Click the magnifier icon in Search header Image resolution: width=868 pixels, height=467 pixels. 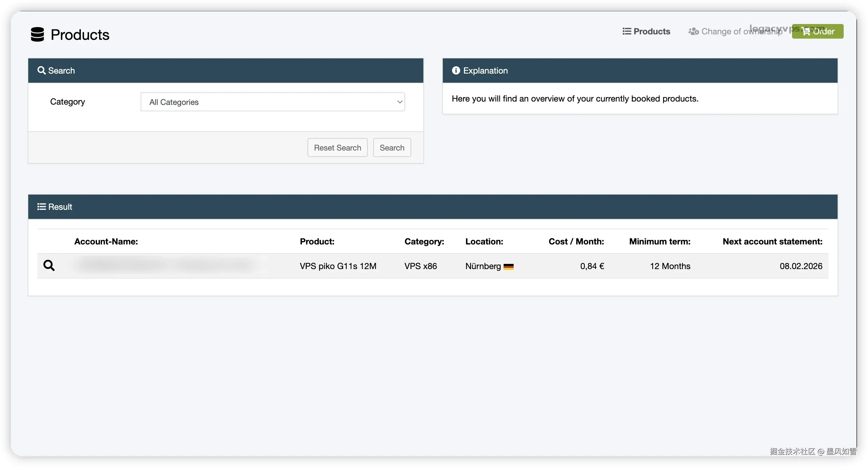click(41, 71)
